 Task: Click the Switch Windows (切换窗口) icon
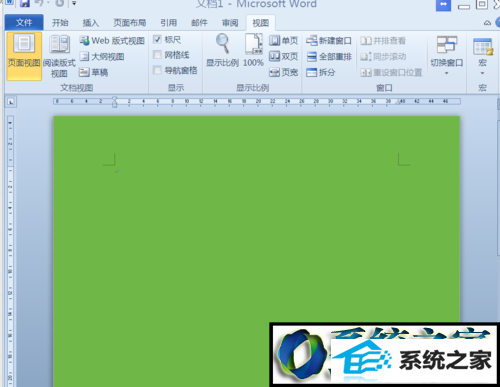click(447, 45)
